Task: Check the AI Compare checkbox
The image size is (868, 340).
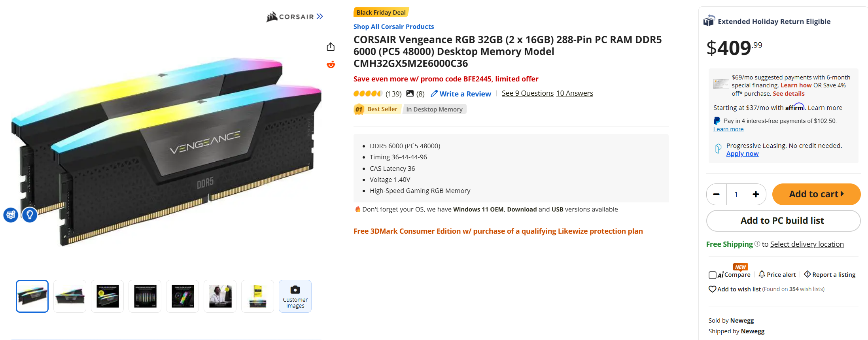Action: pyautogui.click(x=713, y=275)
